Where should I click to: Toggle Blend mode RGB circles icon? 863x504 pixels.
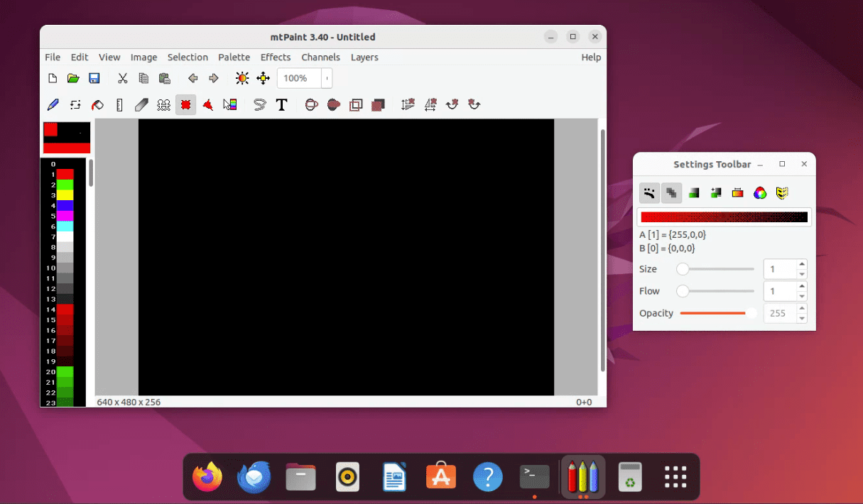click(x=760, y=192)
